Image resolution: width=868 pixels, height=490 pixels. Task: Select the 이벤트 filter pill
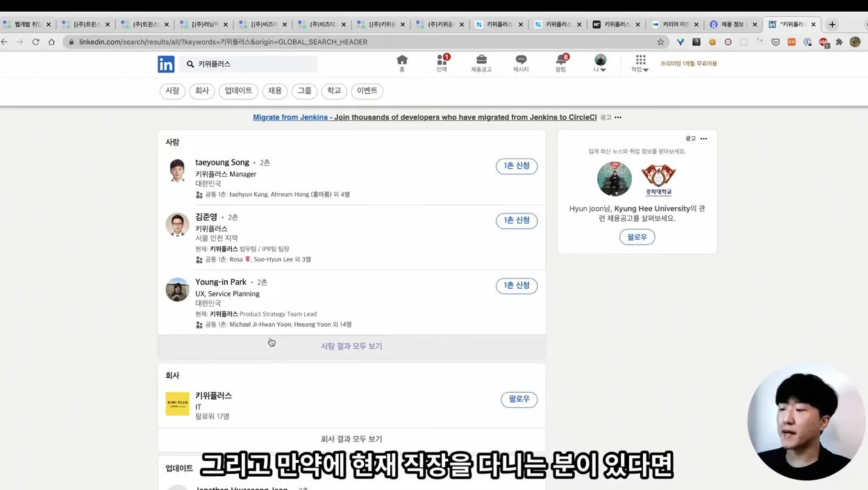coord(367,91)
